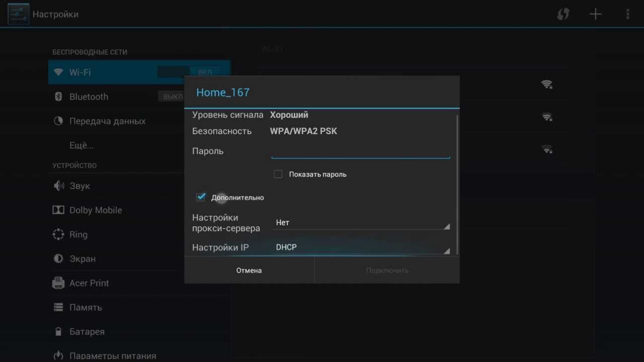Open Экран settings item
644x362 pixels.
(117, 258)
